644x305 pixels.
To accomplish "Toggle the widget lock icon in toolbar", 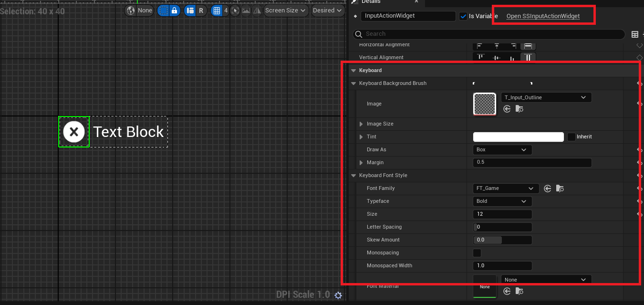I will tap(175, 10).
